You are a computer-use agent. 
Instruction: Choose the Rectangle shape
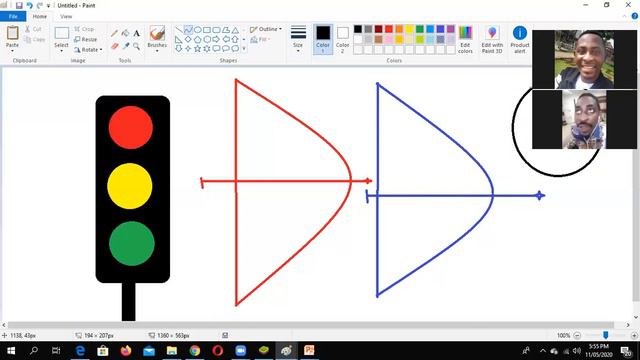point(207,30)
